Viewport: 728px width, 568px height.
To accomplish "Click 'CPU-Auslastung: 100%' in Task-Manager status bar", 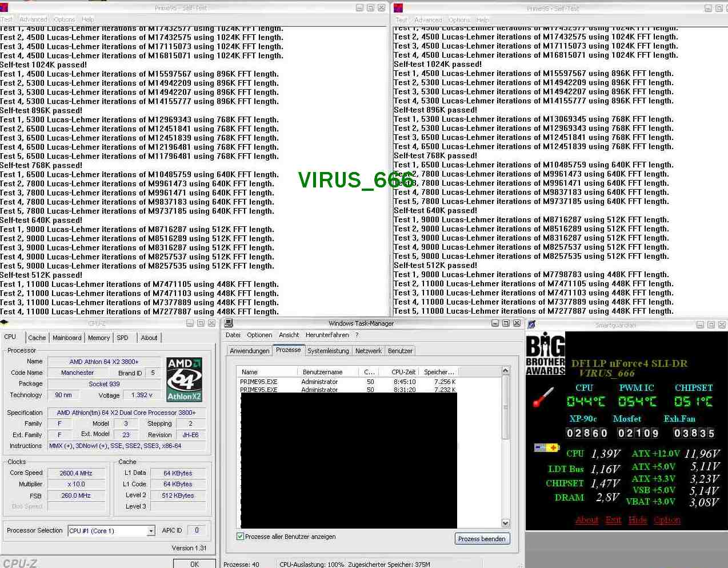I will (x=311, y=565).
